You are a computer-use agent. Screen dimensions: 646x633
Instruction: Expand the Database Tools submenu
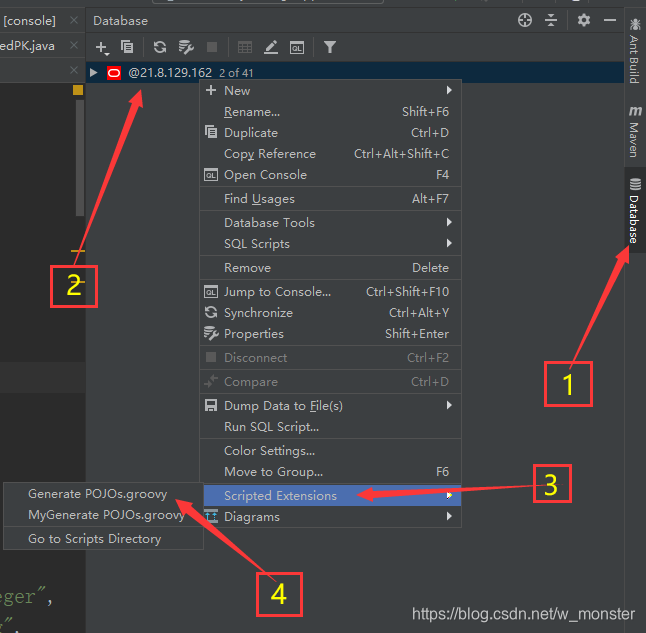[330, 223]
